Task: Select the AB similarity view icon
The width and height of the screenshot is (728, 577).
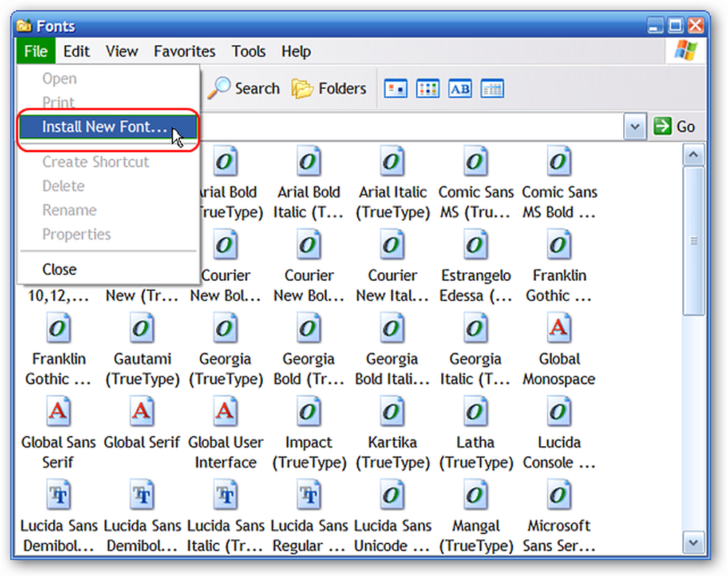Action: pyautogui.click(x=460, y=89)
